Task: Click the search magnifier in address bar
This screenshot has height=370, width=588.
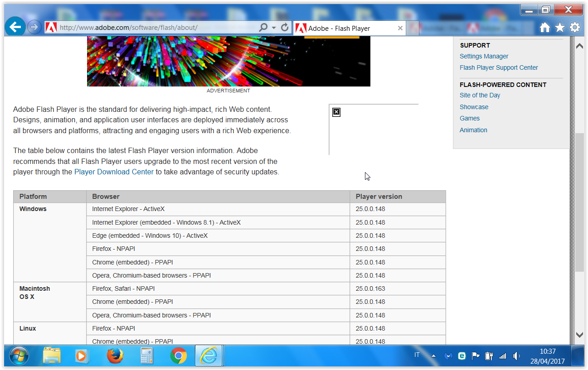Action: (x=263, y=28)
